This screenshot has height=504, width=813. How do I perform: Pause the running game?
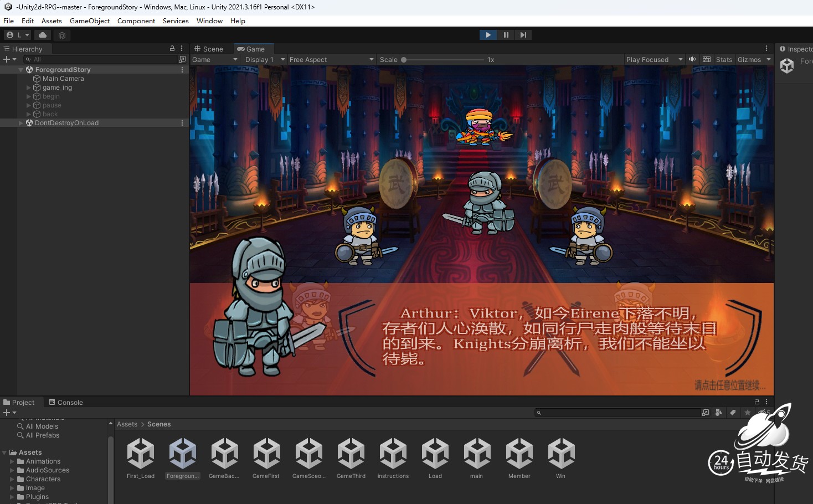506,35
